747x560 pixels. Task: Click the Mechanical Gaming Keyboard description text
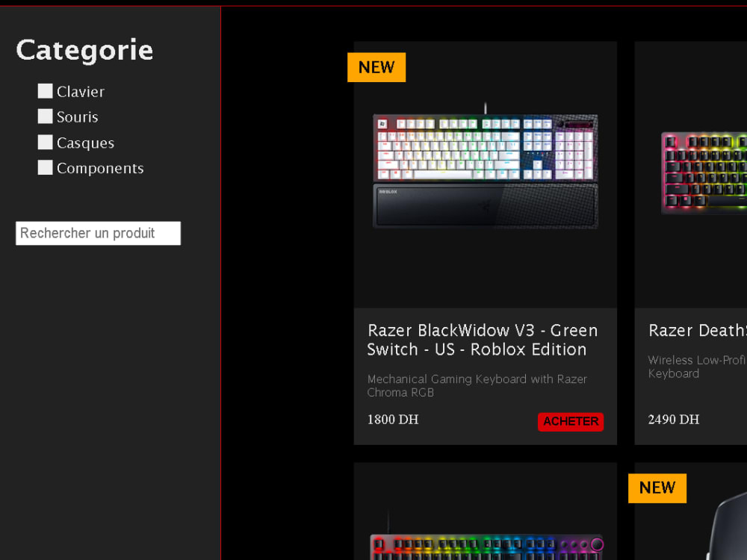[477, 386]
